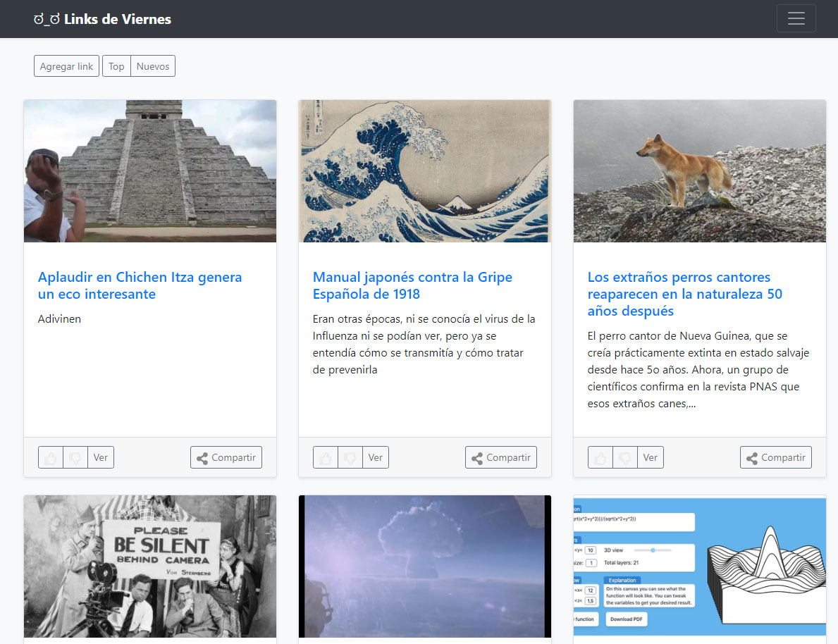The height and width of the screenshot is (644, 838).
Task: Open Manual japonés contra la Gripe link
Action: pyautogui.click(x=412, y=285)
